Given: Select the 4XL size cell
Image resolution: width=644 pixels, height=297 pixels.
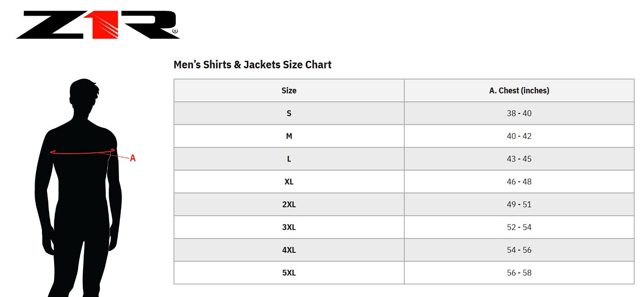Looking at the screenshot, I should click(289, 250).
